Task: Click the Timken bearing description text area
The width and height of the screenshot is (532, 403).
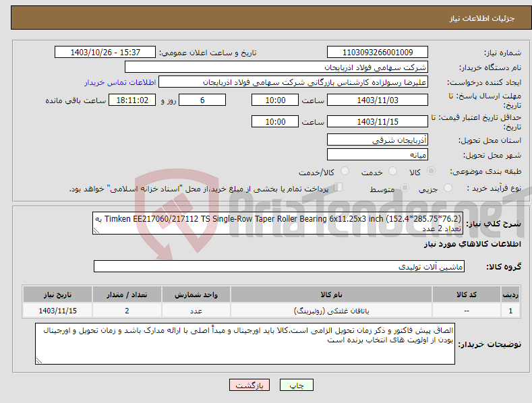Action: click(278, 223)
